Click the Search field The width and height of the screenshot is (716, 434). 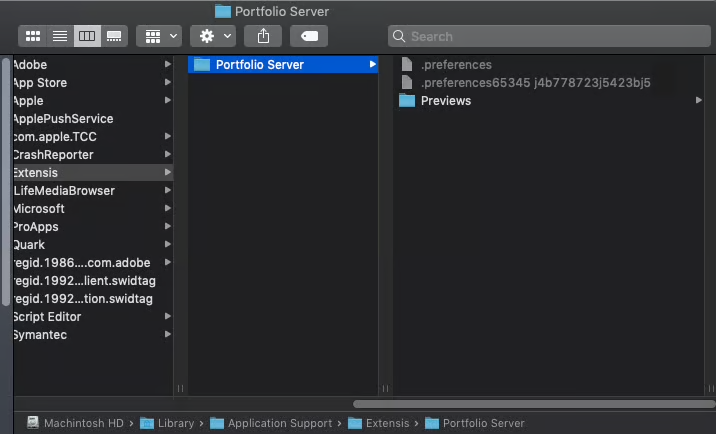click(x=549, y=36)
